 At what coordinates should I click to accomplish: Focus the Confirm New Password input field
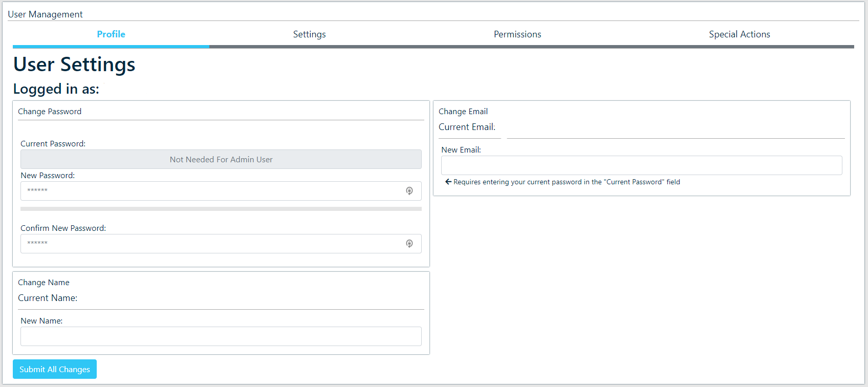(x=221, y=244)
